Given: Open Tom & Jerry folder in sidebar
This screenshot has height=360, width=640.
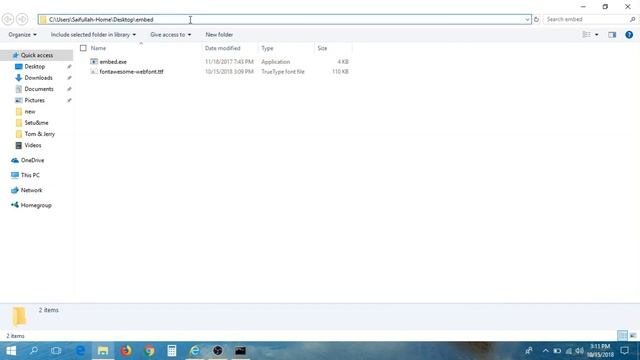Looking at the screenshot, I should click(40, 134).
